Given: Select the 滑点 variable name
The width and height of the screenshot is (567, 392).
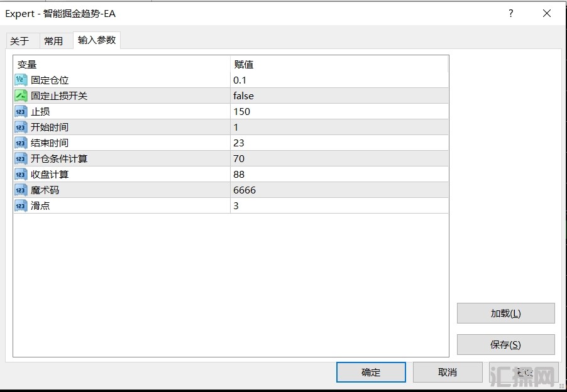Looking at the screenshot, I should tap(40, 206).
